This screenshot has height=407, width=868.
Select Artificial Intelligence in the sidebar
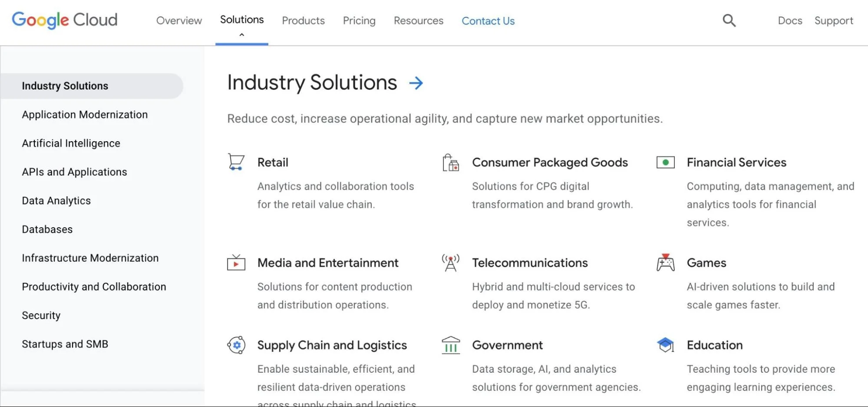pos(71,143)
